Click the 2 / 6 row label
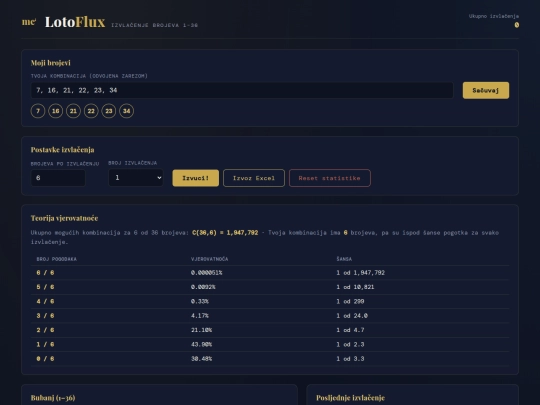 click(45, 330)
